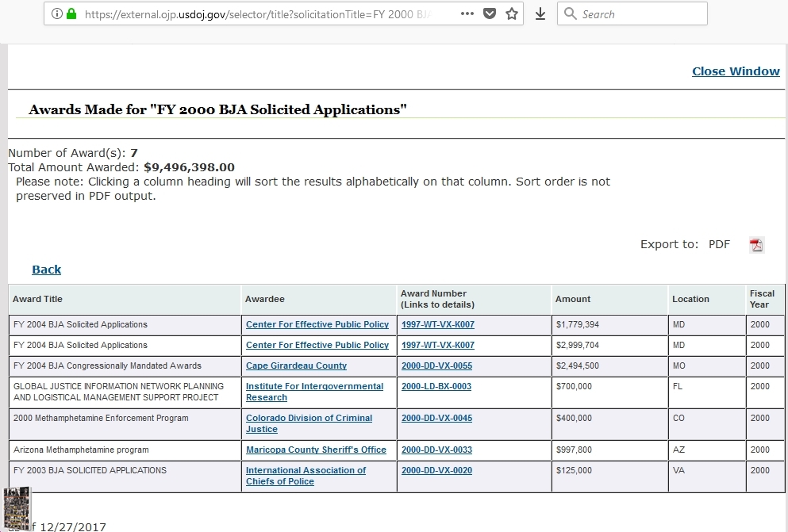This screenshot has width=788, height=532.
Task: Select the address bar URL
Action: coord(258,14)
